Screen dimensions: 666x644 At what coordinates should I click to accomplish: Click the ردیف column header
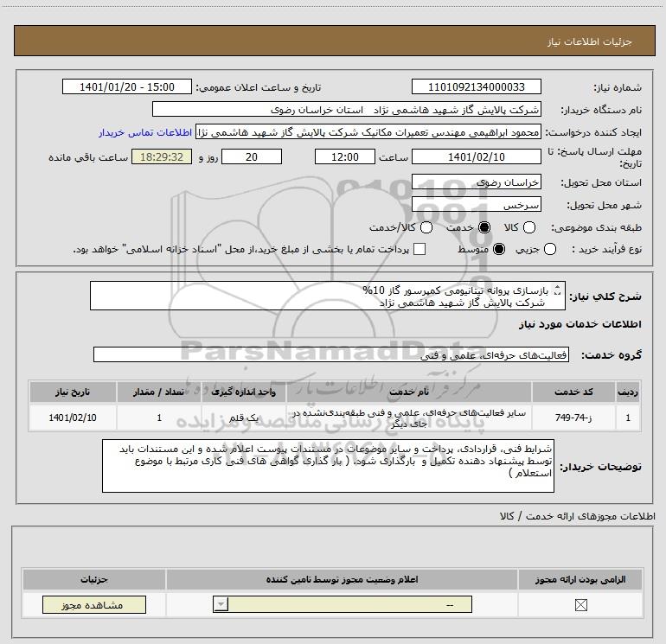628,392
